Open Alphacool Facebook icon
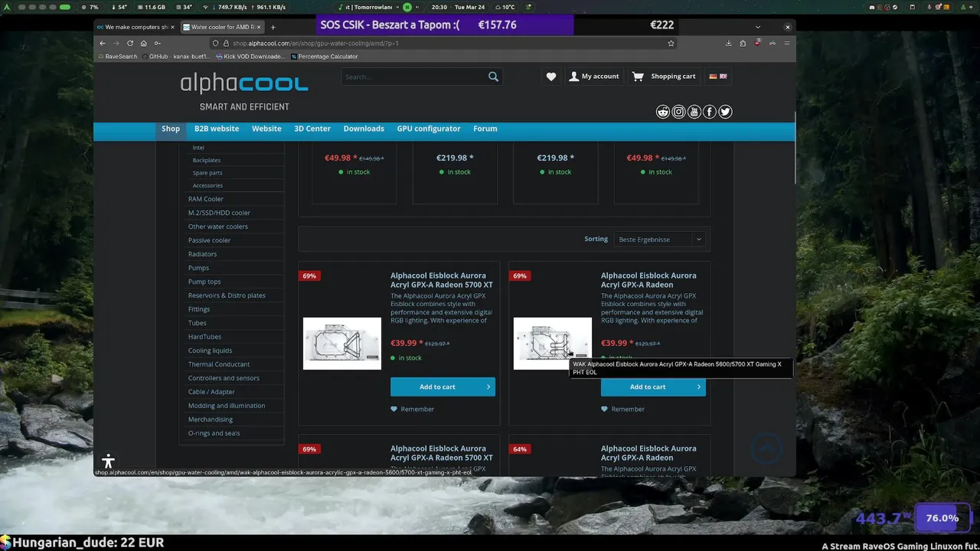980x551 pixels. (710, 112)
